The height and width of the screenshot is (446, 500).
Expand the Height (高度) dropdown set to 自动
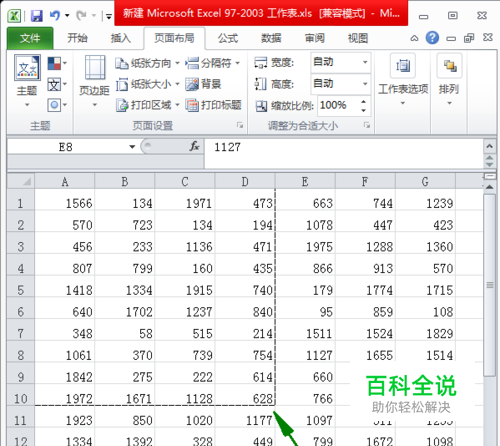pos(365,84)
